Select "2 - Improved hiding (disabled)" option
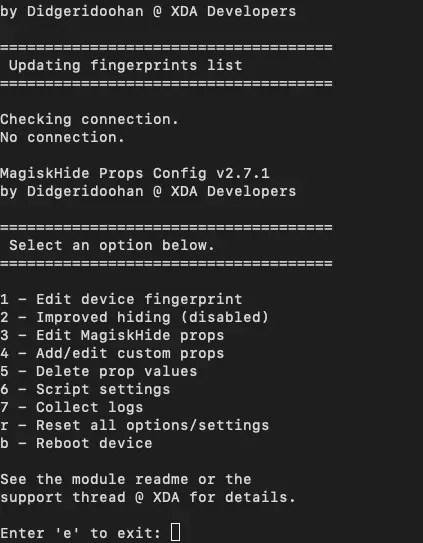The height and width of the screenshot is (543, 423). (x=134, y=318)
